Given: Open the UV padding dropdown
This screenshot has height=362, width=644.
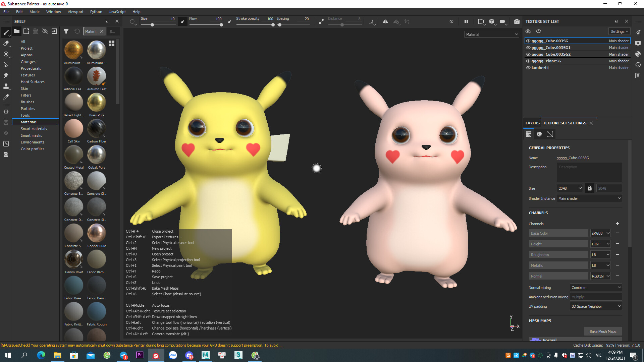Looking at the screenshot, I should (x=596, y=306).
